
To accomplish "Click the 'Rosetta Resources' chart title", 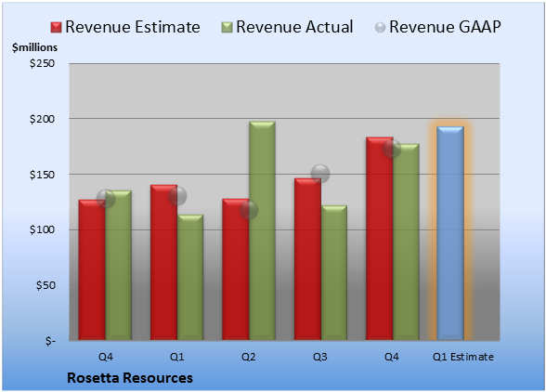I will pyautogui.click(x=130, y=378).
